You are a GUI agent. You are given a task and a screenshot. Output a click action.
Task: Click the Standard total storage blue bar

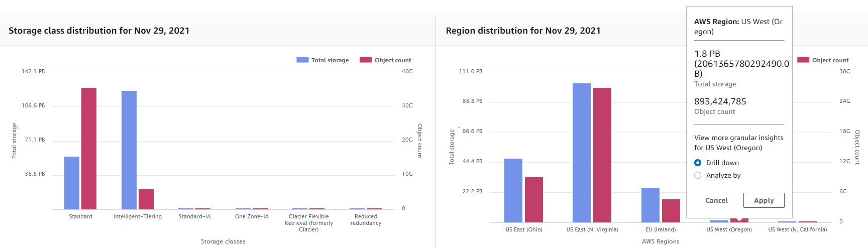click(72, 183)
